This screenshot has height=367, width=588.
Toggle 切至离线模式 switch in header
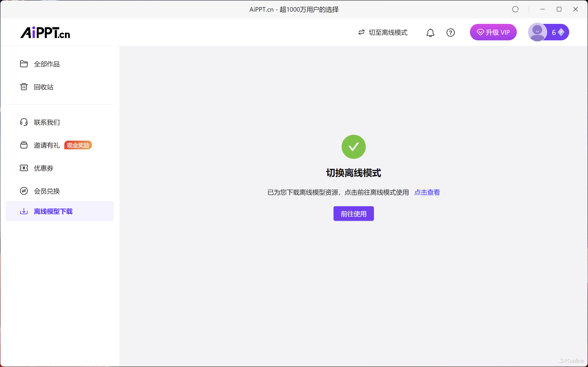[383, 33]
